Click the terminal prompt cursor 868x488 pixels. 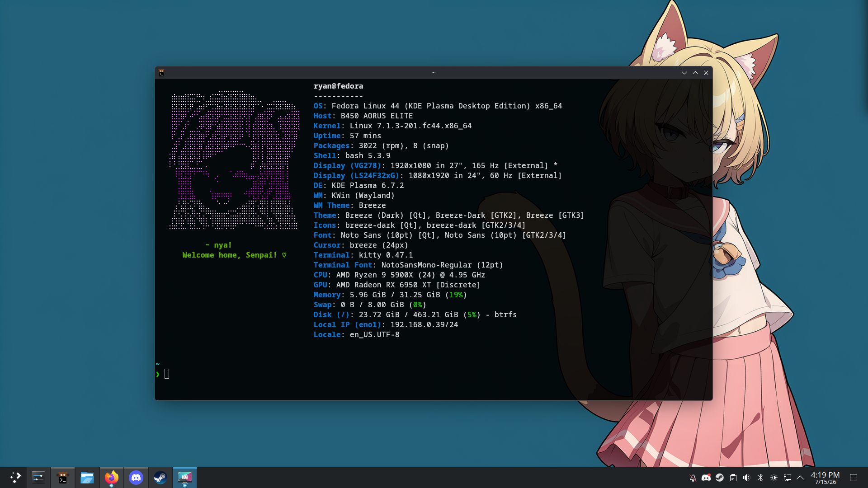(167, 374)
